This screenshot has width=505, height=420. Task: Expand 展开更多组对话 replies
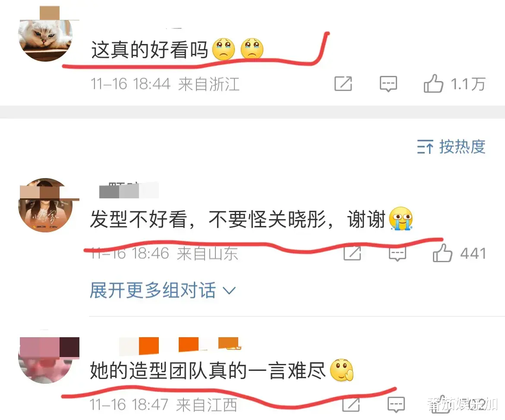click(153, 290)
